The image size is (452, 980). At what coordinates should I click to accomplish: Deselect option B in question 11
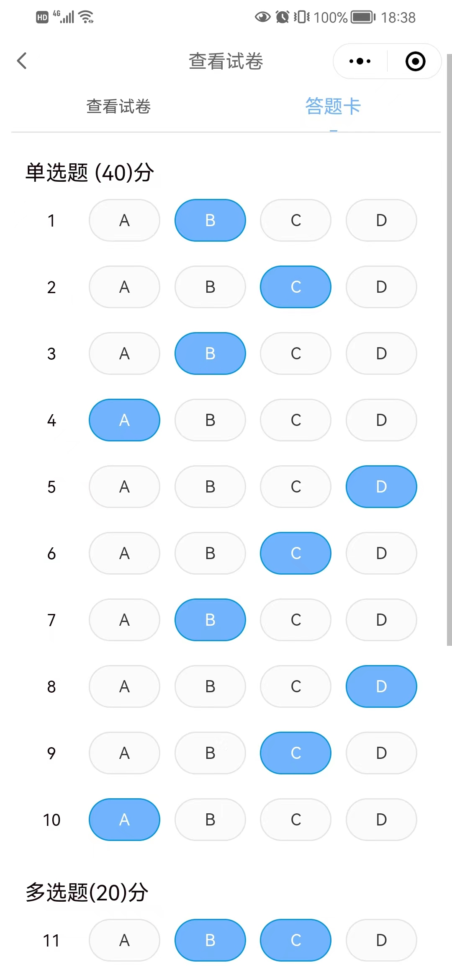coord(210,940)
